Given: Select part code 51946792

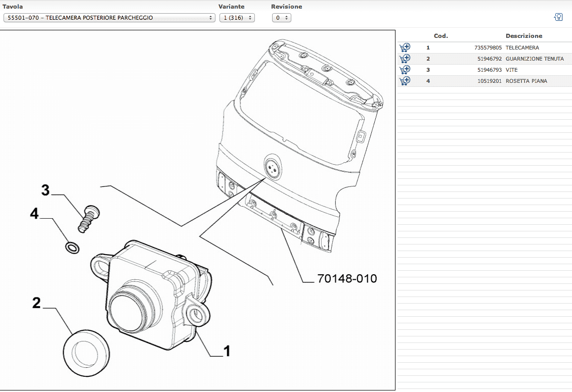Looking at the screenshot, I should (490, 59).
